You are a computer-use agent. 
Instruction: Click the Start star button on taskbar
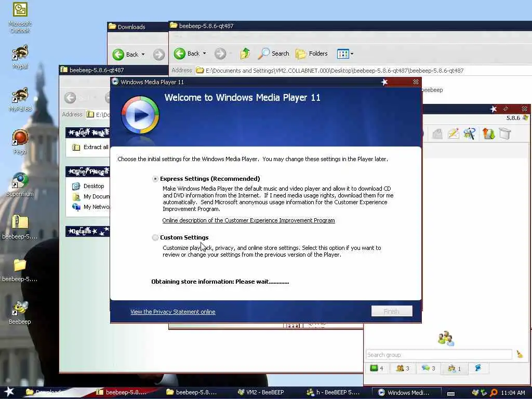pyautogui.click(x=9, y=392)
